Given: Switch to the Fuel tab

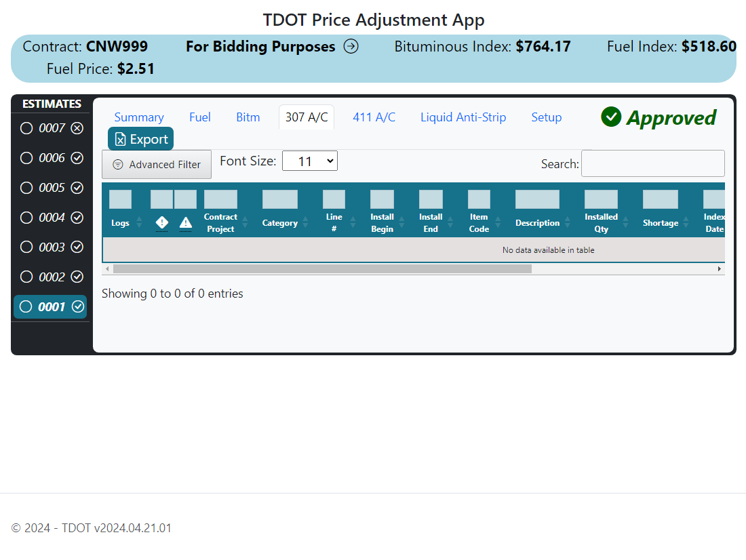Looking at the screenshot, I should pyautogui.click(x=200, y=117).
